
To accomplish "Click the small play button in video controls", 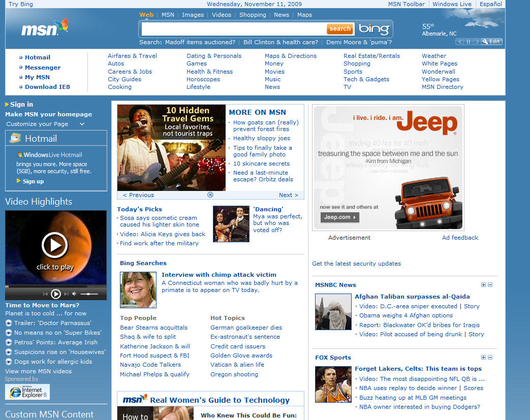I will (56, 294).
